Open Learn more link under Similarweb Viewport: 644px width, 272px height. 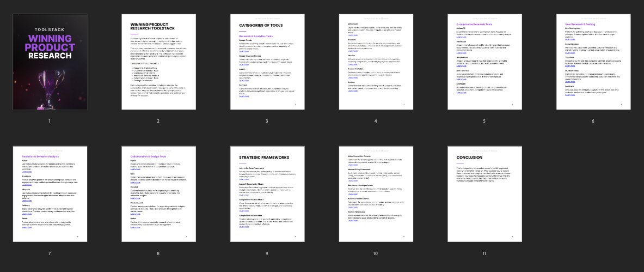click(x=353, y=35)
